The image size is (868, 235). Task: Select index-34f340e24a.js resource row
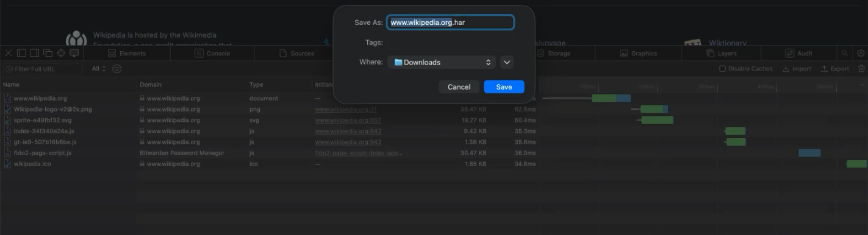pyautogui.click(x=434, y=131)
